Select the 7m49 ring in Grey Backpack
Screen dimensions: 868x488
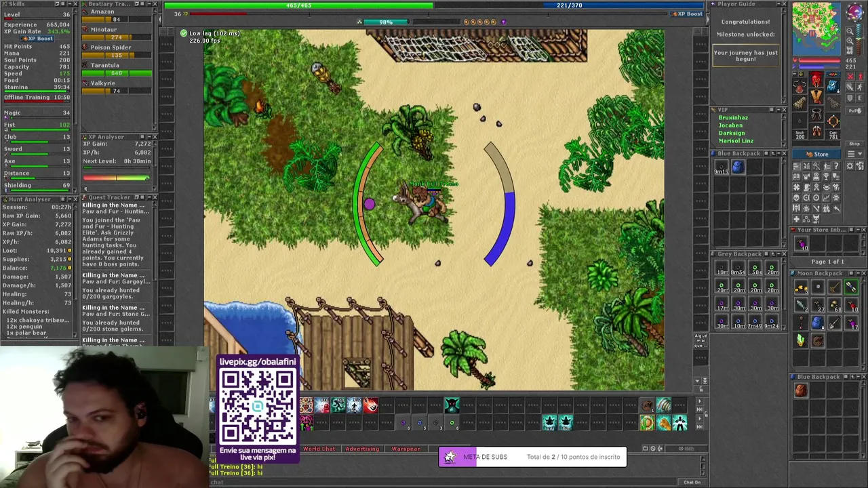[x=755, y=323]
